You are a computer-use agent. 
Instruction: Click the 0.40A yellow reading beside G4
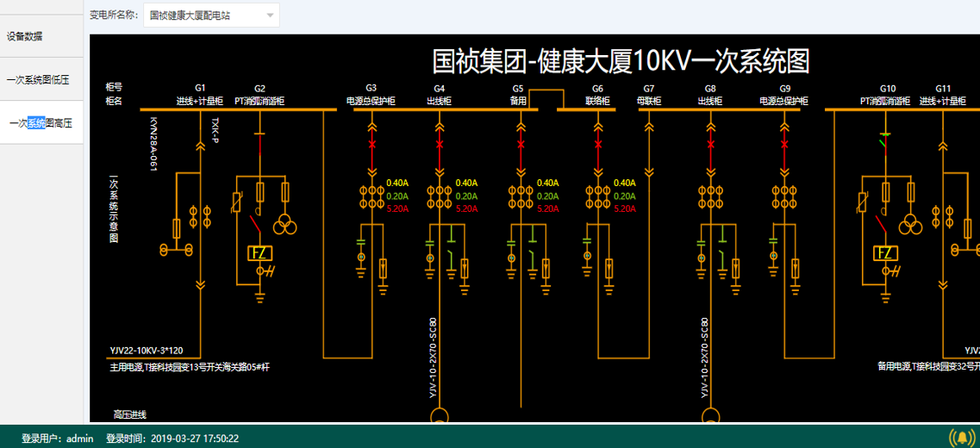466,183
